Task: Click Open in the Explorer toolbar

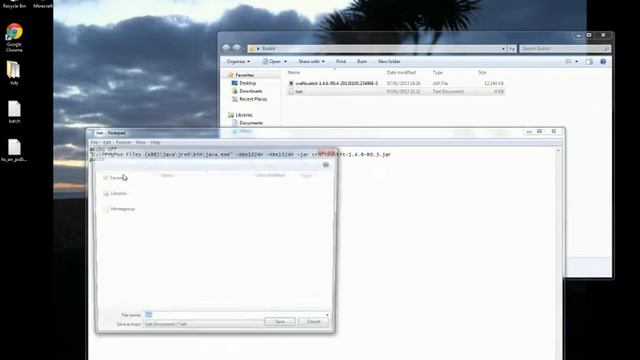Action: [272, 61]
